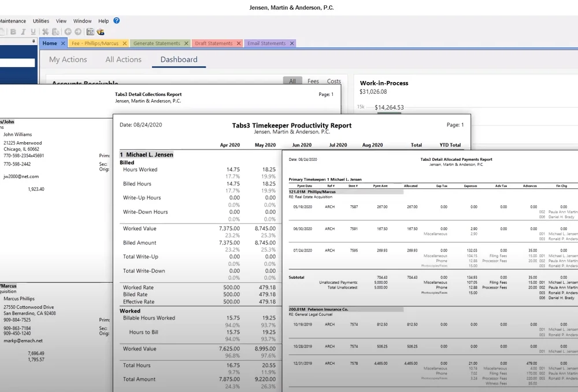
Task: Click the $14,264.53 chart value label
Action: pos(389,108)
